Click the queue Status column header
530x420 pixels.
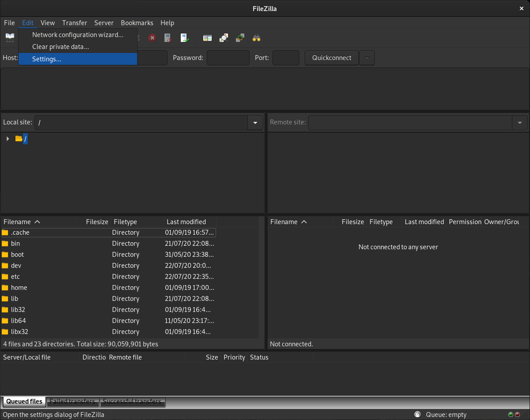280,357
